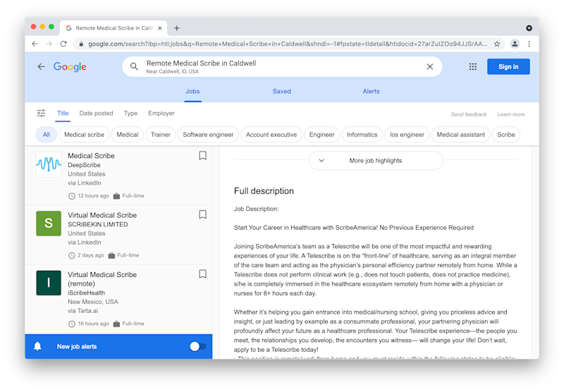Open the Send feedback link

[x=469, y=114]
